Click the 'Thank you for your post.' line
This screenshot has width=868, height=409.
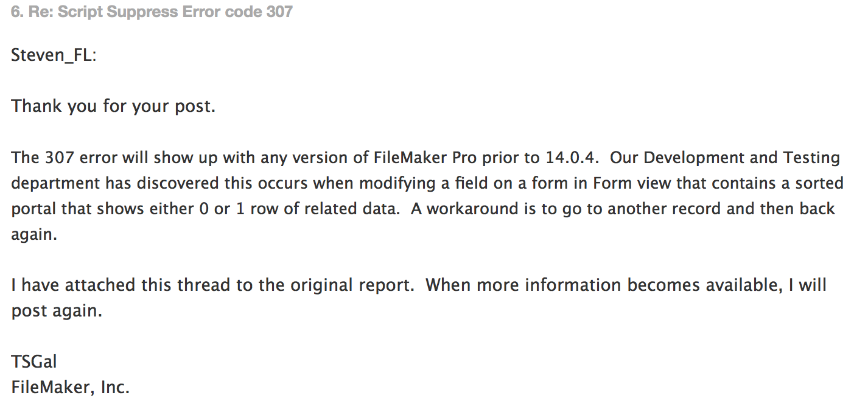click(x=113, y=107)
